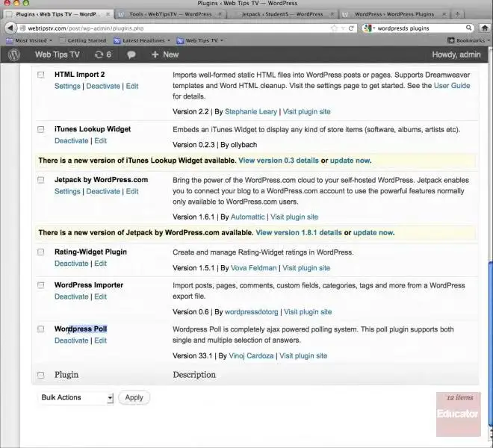Viewport: 493px width, 448px height.
Task: Click the new tab plus button
Action: pyautogui.click(x=457, y=14)
